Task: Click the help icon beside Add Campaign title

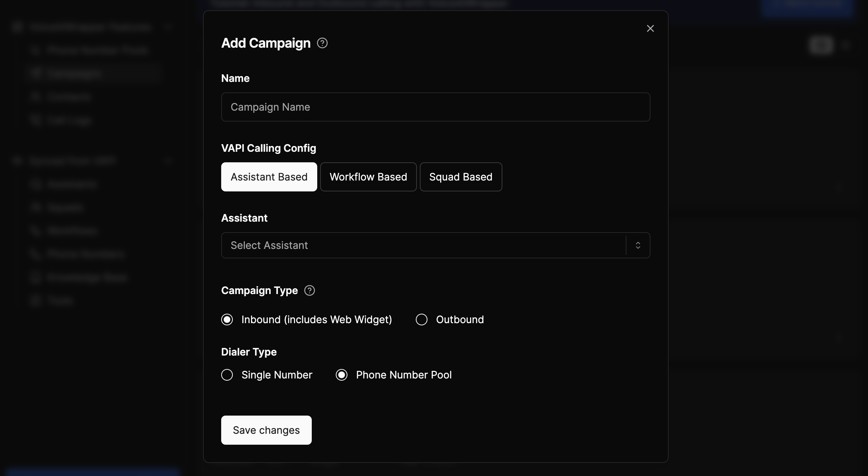Action: (322, 43)
